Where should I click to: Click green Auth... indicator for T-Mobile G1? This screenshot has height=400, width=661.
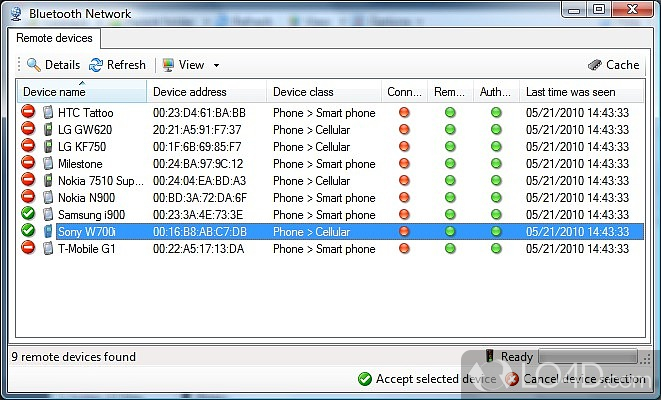click(x=496, y=248)
